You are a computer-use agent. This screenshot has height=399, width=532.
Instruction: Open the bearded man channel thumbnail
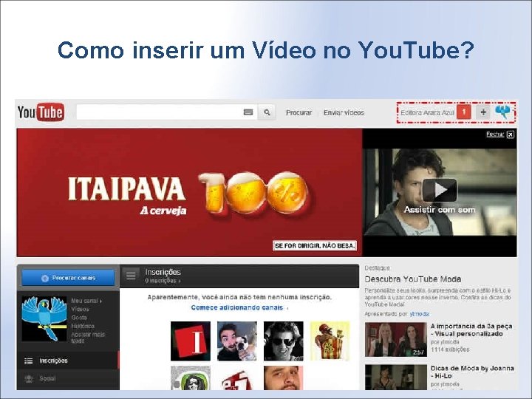point(283,378)
